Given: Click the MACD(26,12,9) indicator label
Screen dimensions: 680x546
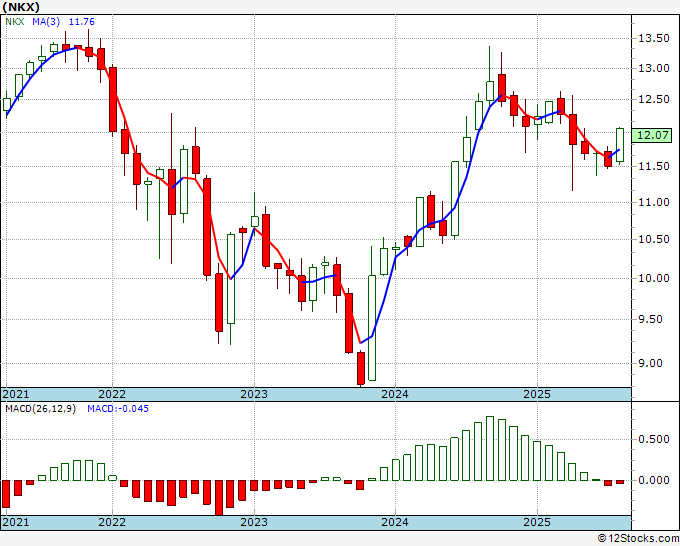Looking at the screenshot, I should 40,409.
